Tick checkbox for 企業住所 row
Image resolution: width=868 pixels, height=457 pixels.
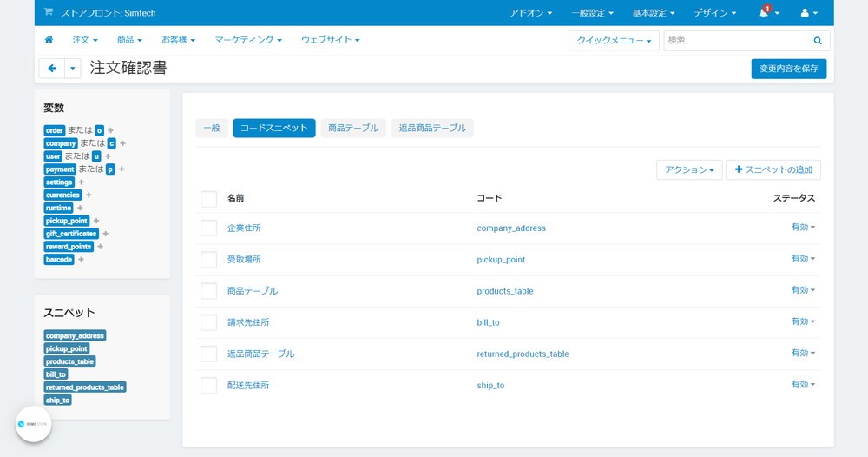(x=208, y=228)
